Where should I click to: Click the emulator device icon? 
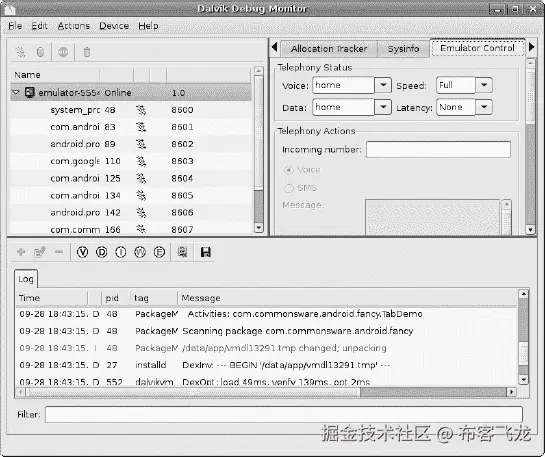click(30, 93)
